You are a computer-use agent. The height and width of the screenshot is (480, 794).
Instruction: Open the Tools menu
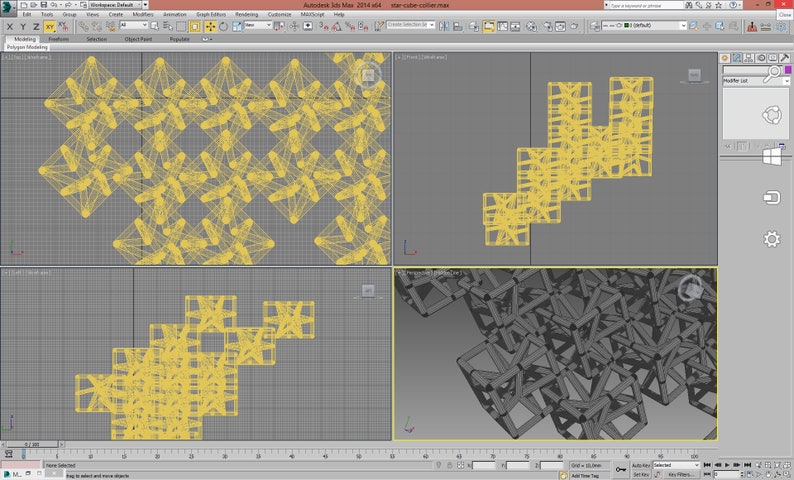point(47,15)
